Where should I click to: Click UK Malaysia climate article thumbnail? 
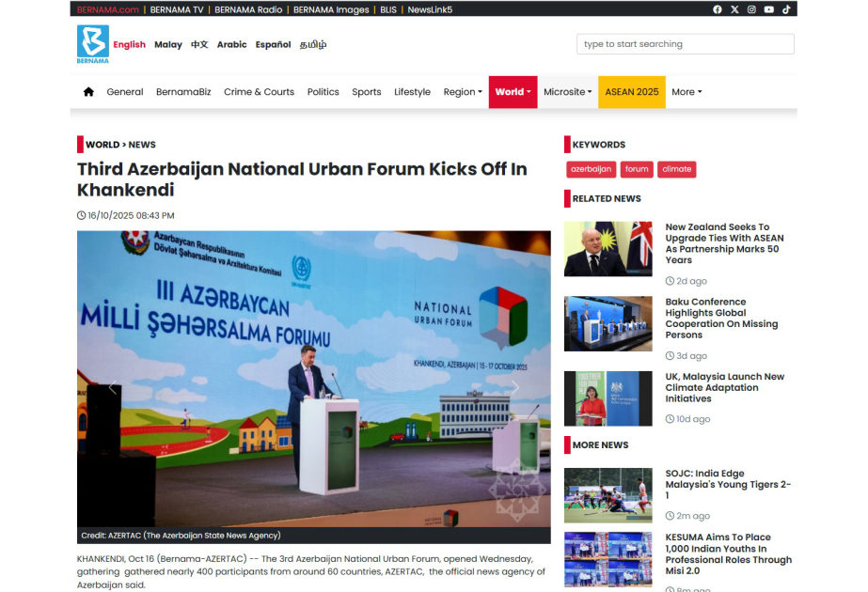pyautogui.click(x=608, y=398)
